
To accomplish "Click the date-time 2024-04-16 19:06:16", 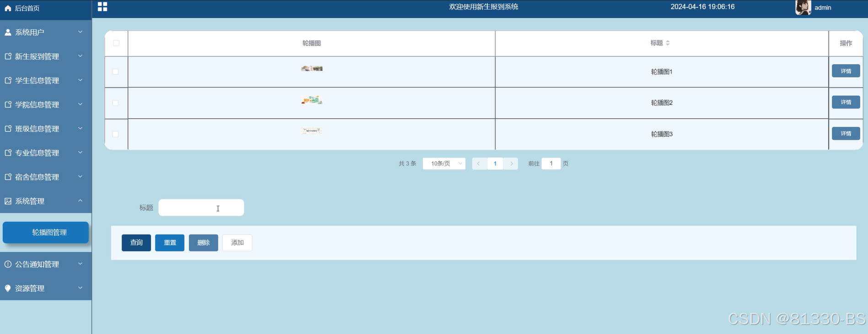I will [702, 7].
